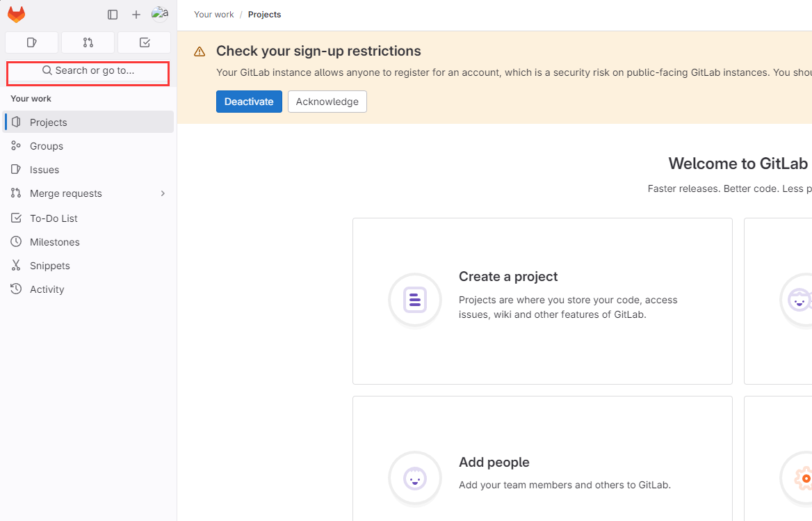Open To-Do List in the sidebar
Image resolution: width=812 pixels, height=521 pixels.
(x=88, y=218)
